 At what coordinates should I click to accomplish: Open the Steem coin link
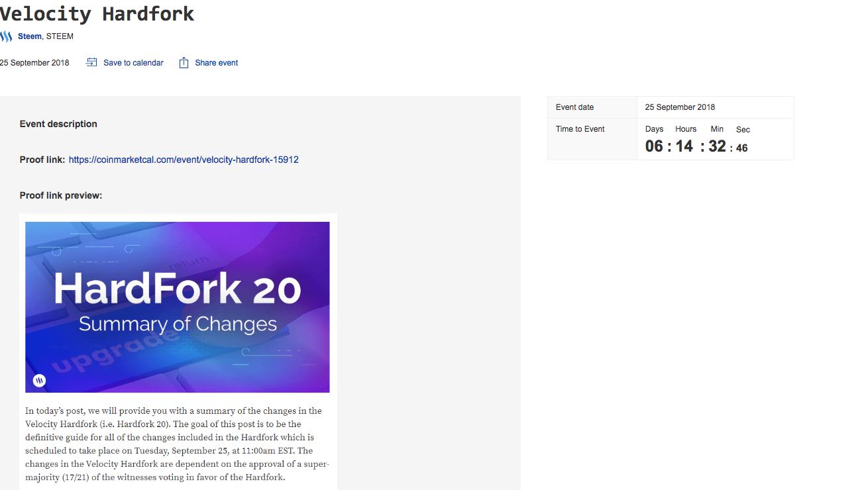click(x=30, y=36)
